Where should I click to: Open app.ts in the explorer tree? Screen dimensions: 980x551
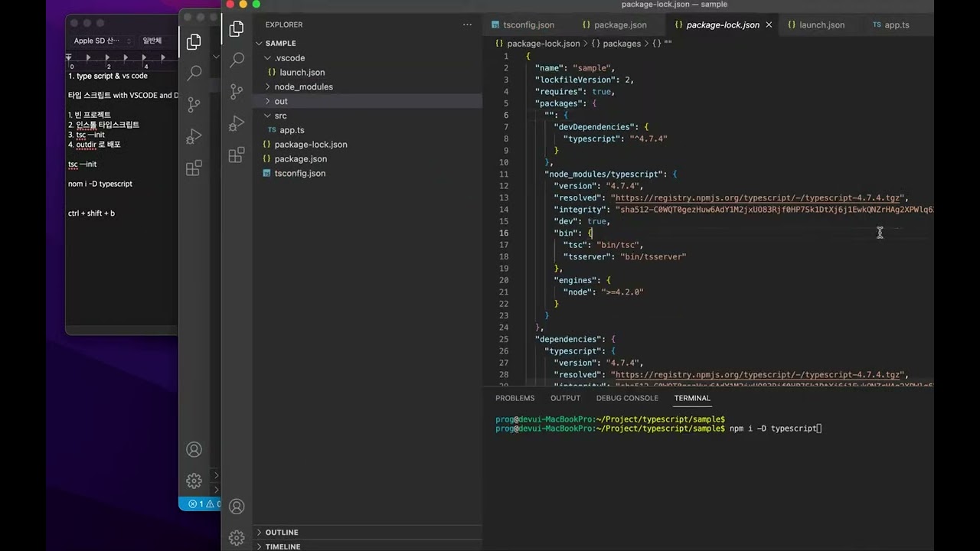(292, 130)
